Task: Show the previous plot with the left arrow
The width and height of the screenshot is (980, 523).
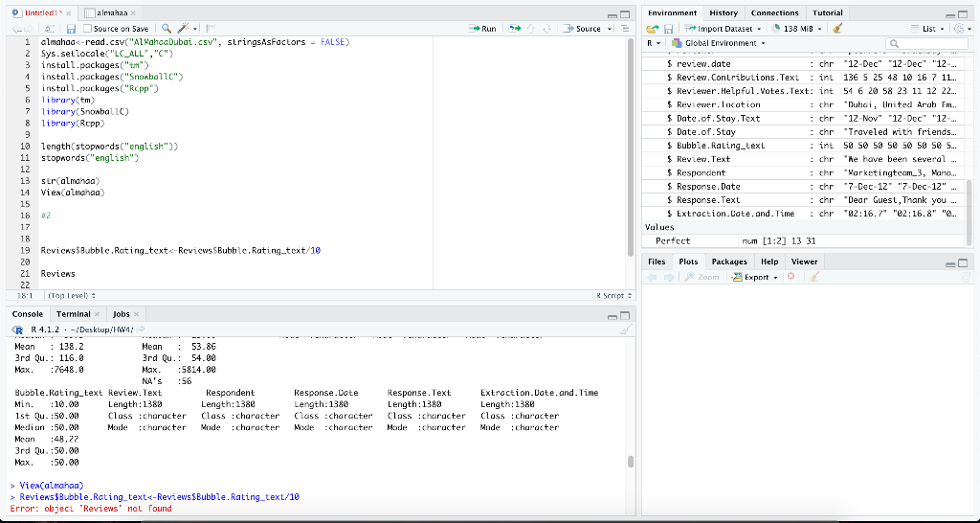Action: (x=653, y=277)
